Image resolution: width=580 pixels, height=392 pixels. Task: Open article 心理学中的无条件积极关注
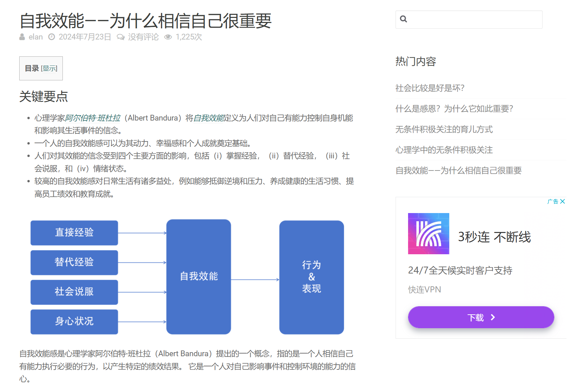pyautogui.click(x=444, y=150)
